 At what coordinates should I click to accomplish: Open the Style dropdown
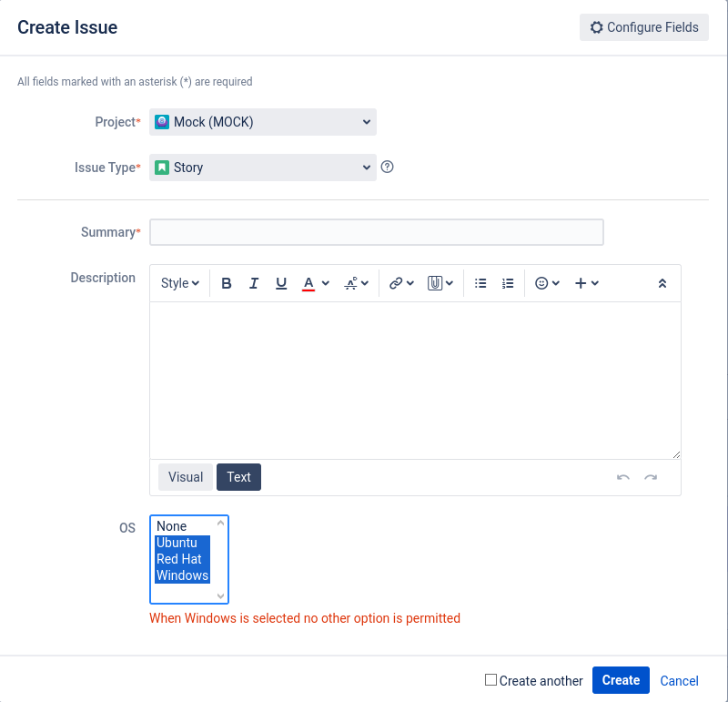[179, 283]
